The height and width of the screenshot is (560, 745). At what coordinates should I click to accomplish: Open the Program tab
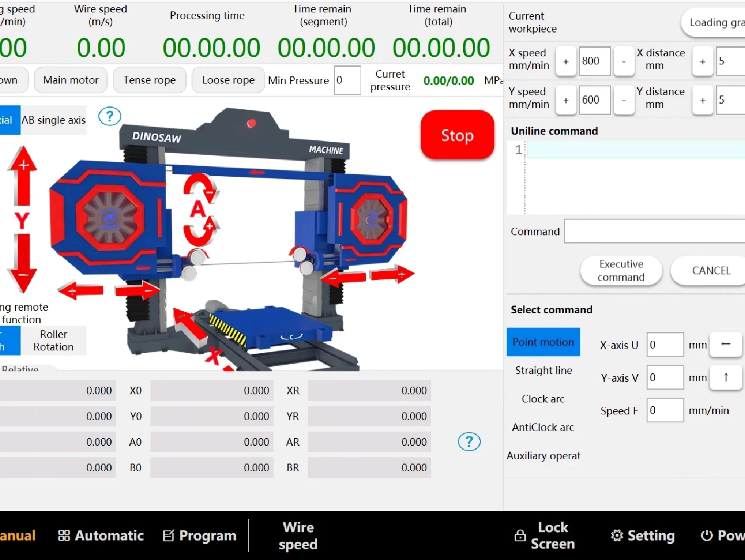coord(200,536)
